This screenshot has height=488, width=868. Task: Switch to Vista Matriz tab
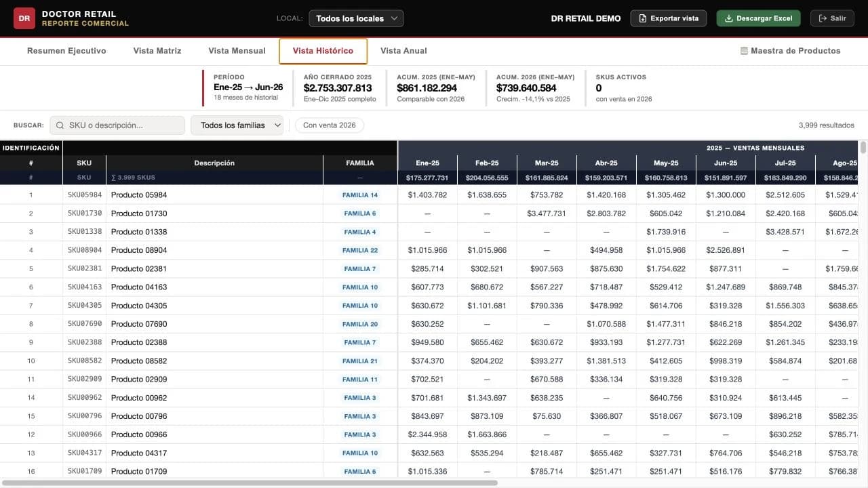(x=157, y=51)
